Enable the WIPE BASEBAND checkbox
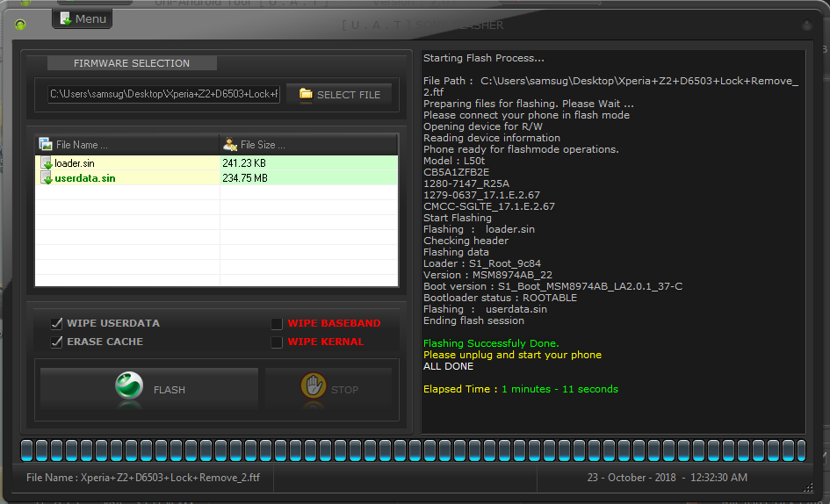830x504 pixels. coord(277,323)
